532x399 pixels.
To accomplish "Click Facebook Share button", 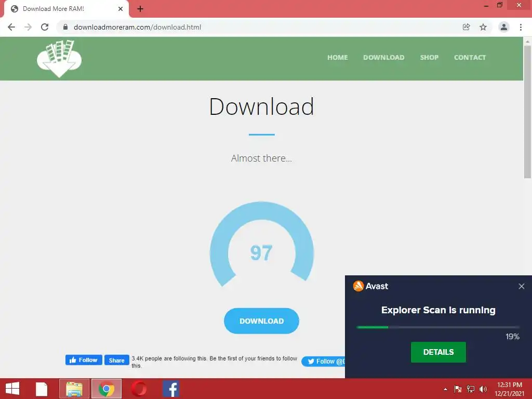I will pyautogui.click(x=117, y=360).
